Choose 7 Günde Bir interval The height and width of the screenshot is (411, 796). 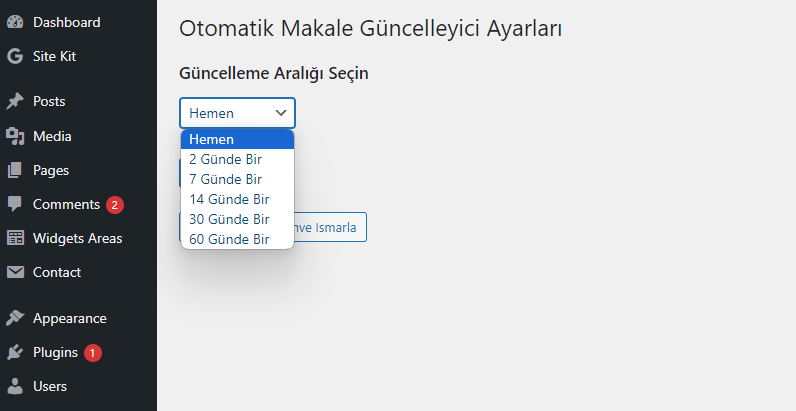[238, 179]
